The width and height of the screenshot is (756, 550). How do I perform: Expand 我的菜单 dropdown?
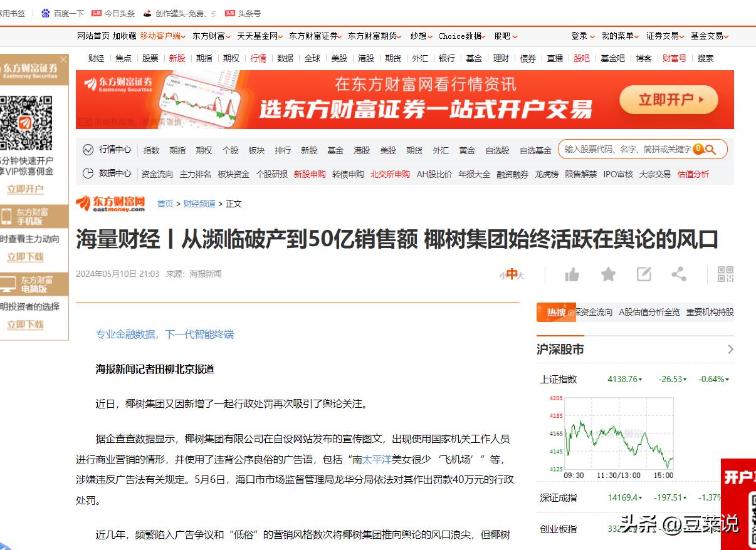coord(620,36)
